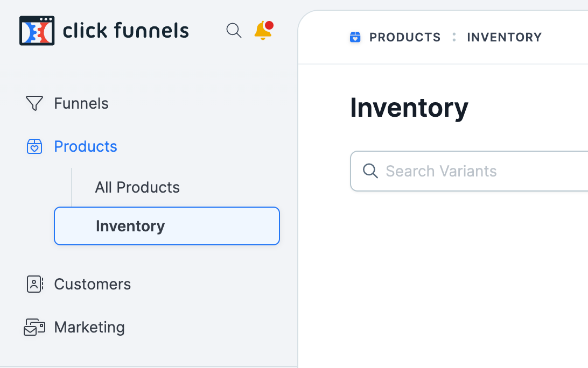Open the sidebar search magnifier

point(234,30)
